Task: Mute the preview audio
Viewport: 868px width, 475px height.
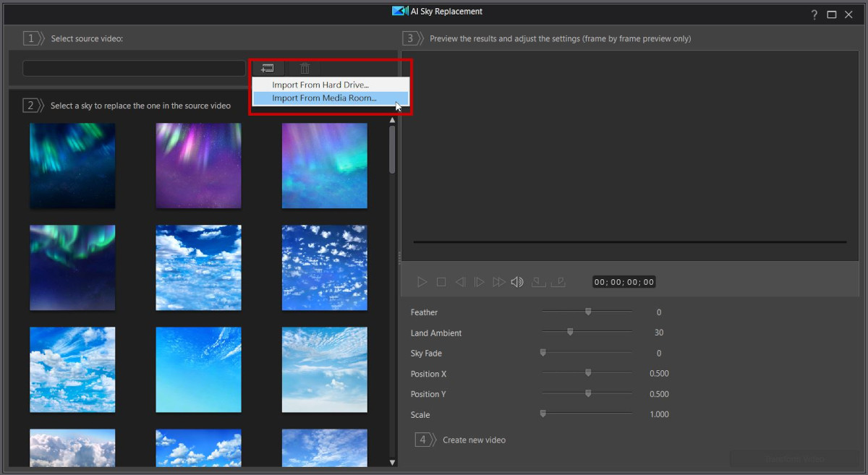Action: [x=517, y=282]
